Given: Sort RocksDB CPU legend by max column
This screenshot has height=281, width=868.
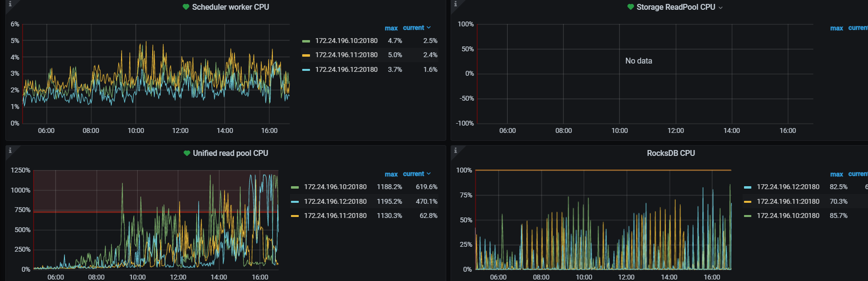Looking at the screenshot, I should tap(836, 174).
